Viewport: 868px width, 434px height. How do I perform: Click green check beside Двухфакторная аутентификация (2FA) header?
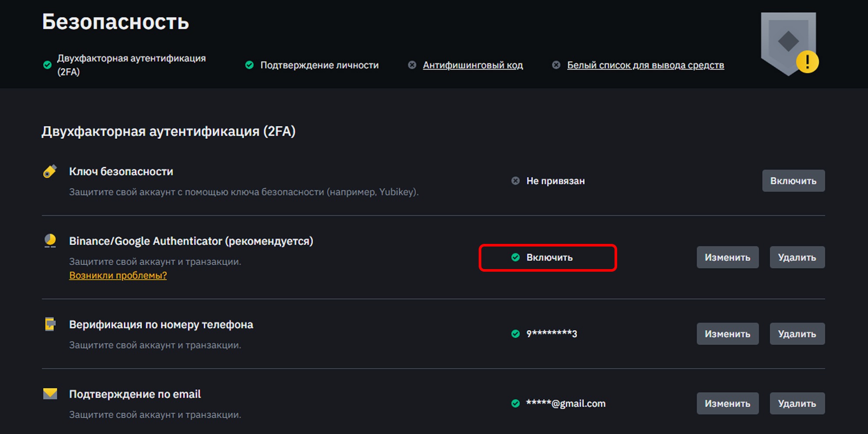pyautogui.click(x=47, y=65)
